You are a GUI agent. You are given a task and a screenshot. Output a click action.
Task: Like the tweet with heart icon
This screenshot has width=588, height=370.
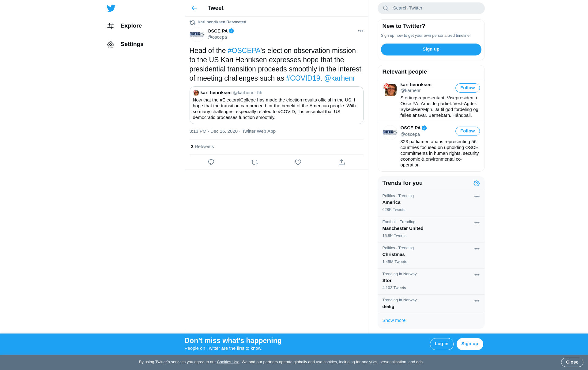298,162
